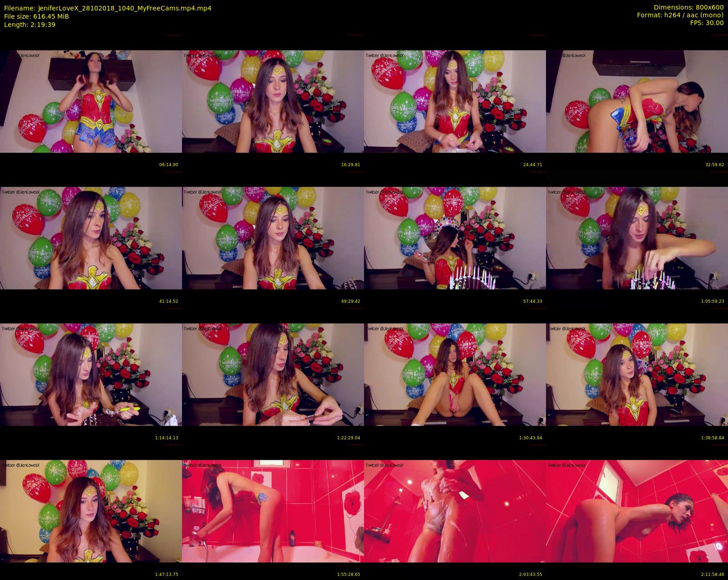728x580 pixels.
Task: Choose the thumbnail frame labeled 1:14:14.13
Action: (91, 375)
